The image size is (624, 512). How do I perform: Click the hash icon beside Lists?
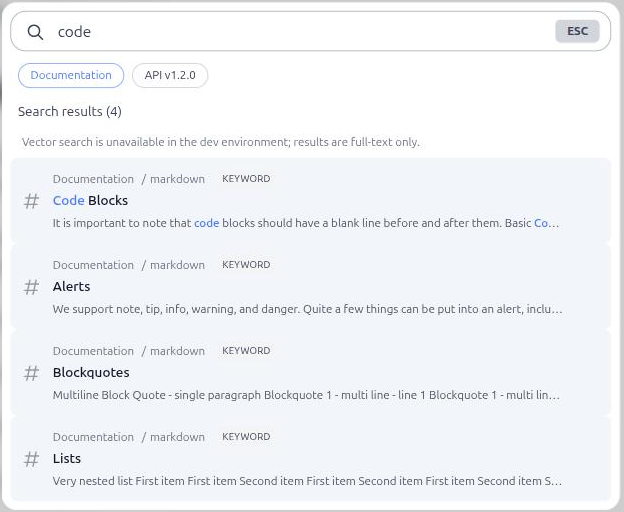pos(31,459)
